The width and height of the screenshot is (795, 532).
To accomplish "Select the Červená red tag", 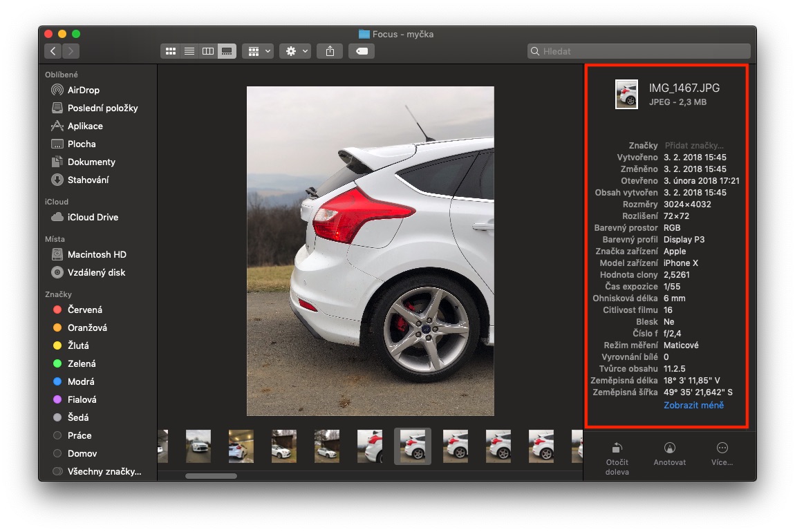I will tap(84, 310).
